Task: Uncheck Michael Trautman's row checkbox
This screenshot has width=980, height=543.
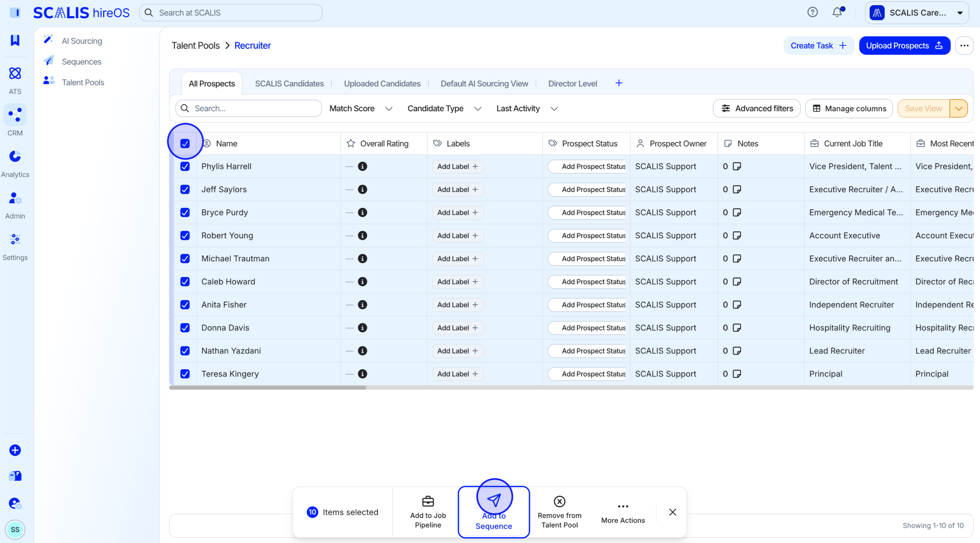Action: [185, 259]
